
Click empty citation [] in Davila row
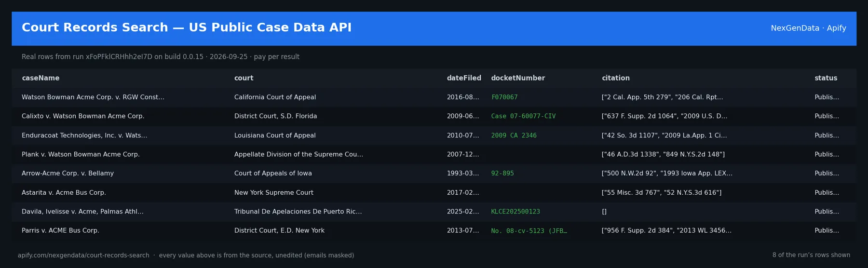coord(604,212)
